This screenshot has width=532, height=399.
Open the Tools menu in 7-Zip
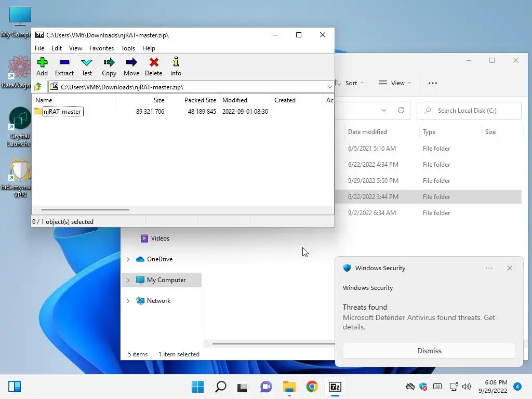[128, 48]
